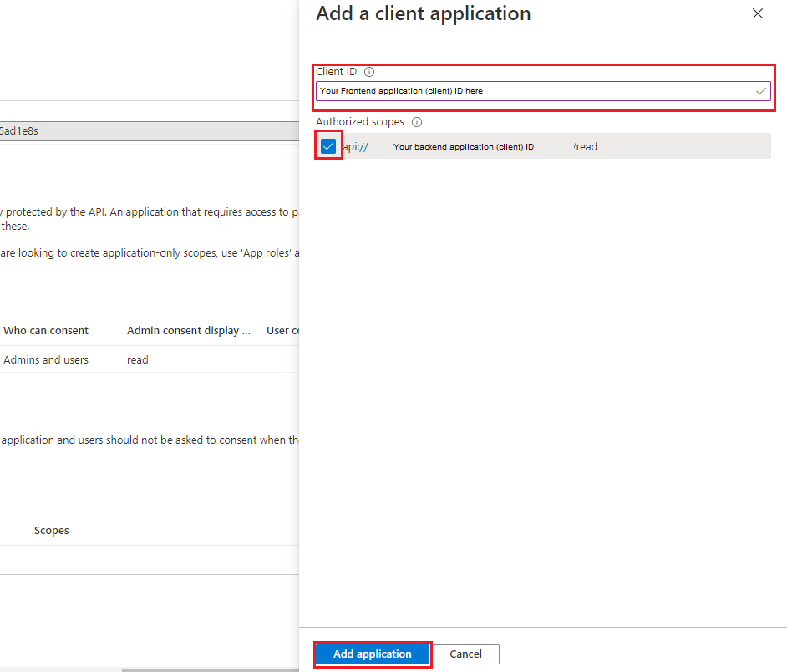Viewport: 787px width, 672px height.
Task: Click the 'read' admin consent display cell
Action: [x=138, y=359]
